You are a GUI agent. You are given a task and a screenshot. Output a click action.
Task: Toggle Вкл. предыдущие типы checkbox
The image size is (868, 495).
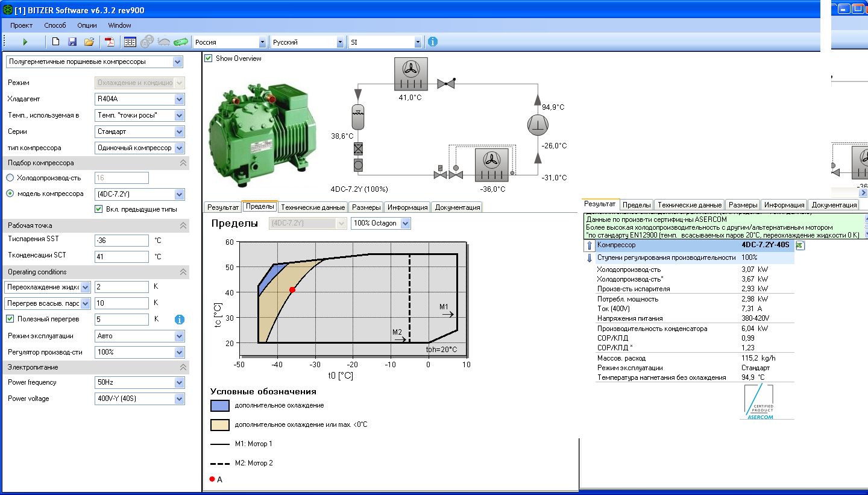(99, 209)
